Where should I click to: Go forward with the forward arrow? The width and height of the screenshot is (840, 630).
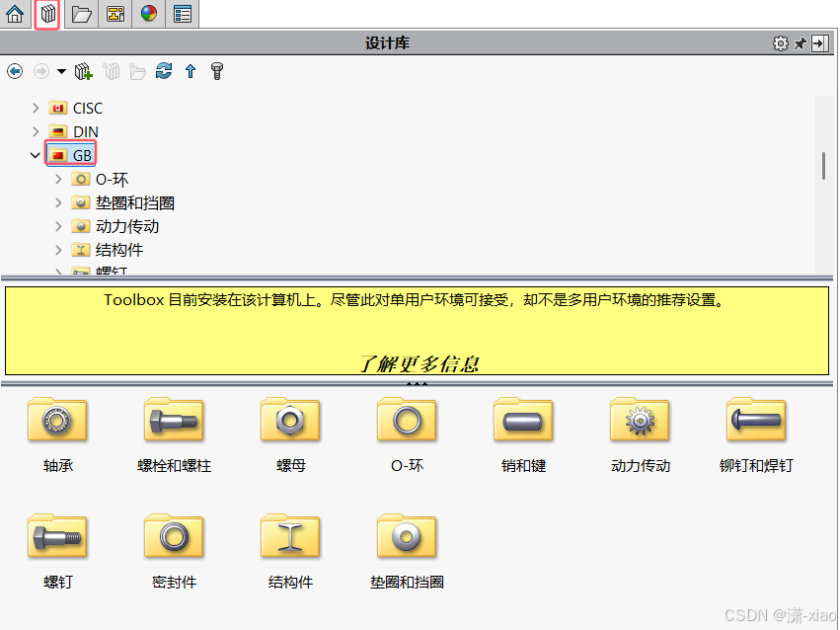pyautogui.click(x=41, y=71)
